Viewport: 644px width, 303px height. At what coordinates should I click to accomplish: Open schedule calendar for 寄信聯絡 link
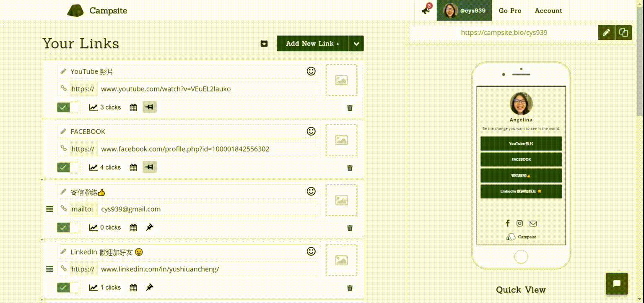(133, 227)
